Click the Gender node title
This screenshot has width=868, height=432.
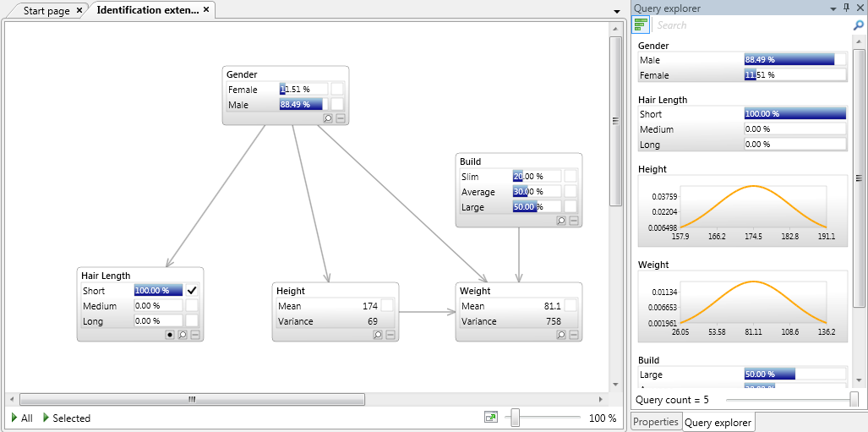point(242,74)
